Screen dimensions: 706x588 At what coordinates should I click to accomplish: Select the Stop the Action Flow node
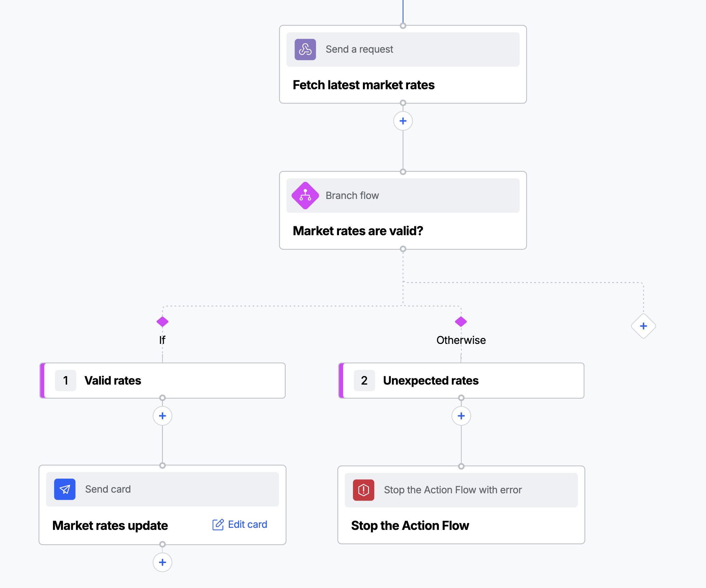pyautogui.click(x=461, y=505)
